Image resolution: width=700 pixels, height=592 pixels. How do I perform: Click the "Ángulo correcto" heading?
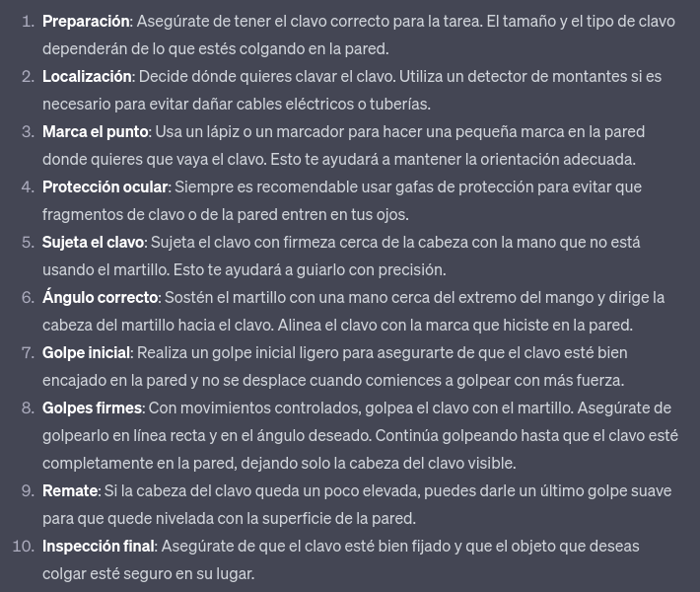(x=100, y=297)
